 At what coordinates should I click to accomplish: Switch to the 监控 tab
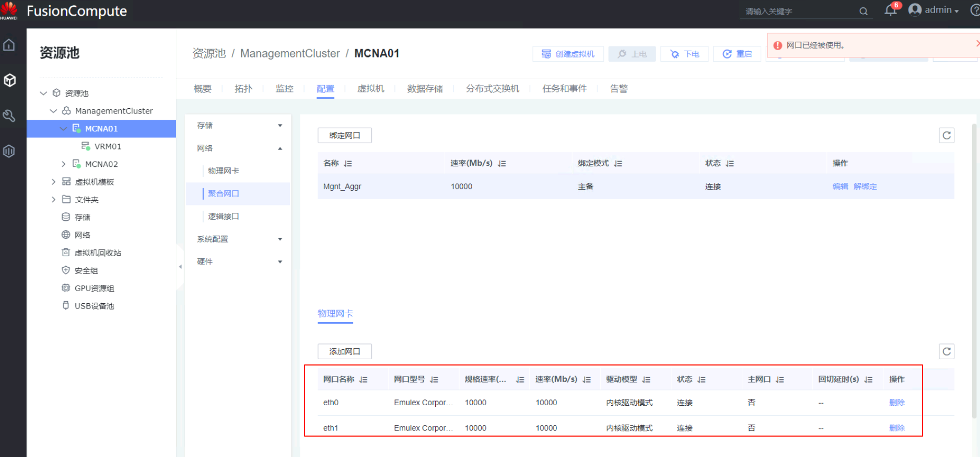tap(284, 89)
